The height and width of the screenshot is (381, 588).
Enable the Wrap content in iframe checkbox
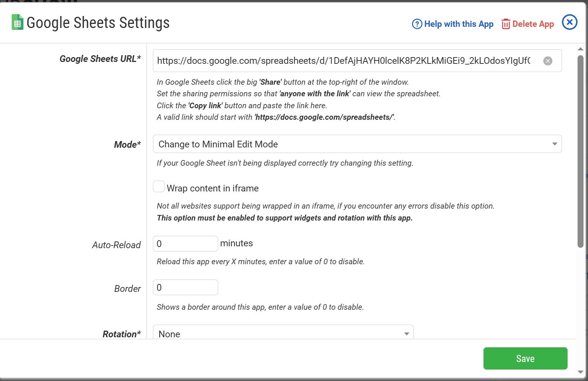click(159, 187)
